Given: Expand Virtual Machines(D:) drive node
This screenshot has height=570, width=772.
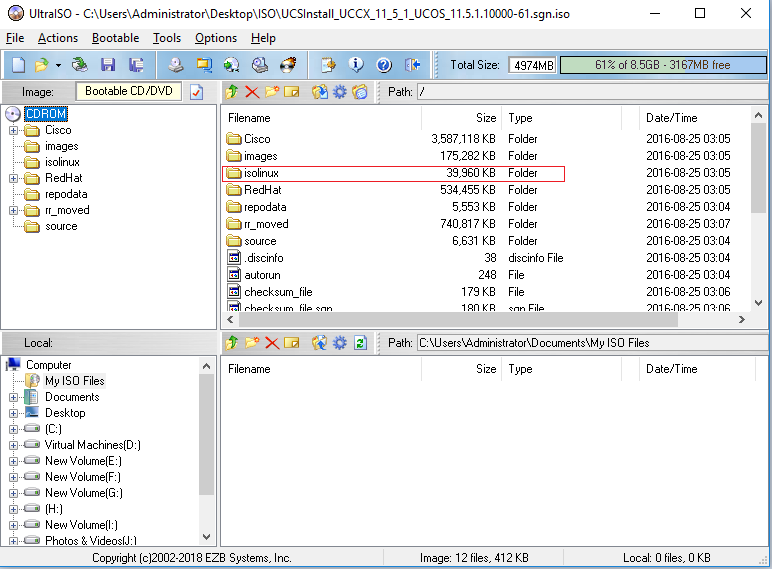Looking at the screenshot, I should click(x=13, y=445).
